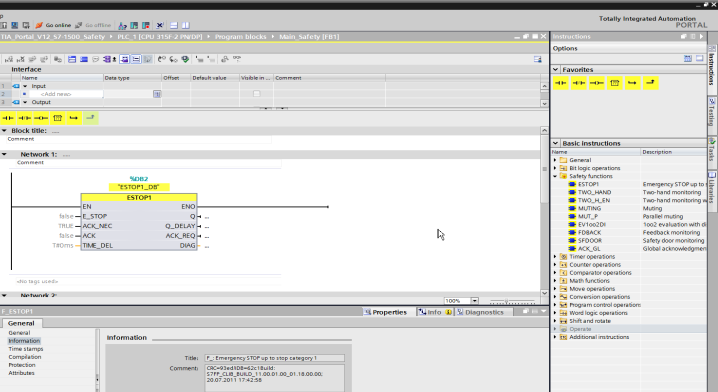
Task: Open data type dropdown on the Add new row
Action: pyautogui.click(x=157, y=94)
